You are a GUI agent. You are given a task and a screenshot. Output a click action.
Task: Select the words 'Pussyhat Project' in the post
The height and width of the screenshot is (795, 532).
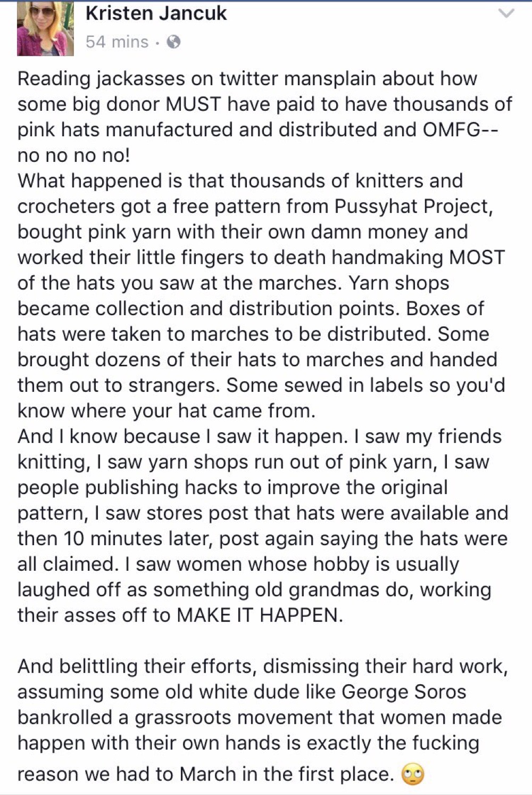click(x=412, y=207)
